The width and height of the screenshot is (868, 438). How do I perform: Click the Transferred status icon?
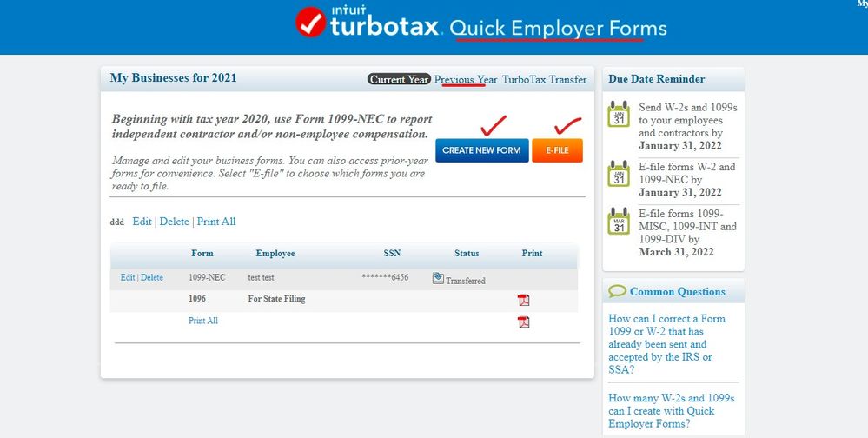[438, 278]
